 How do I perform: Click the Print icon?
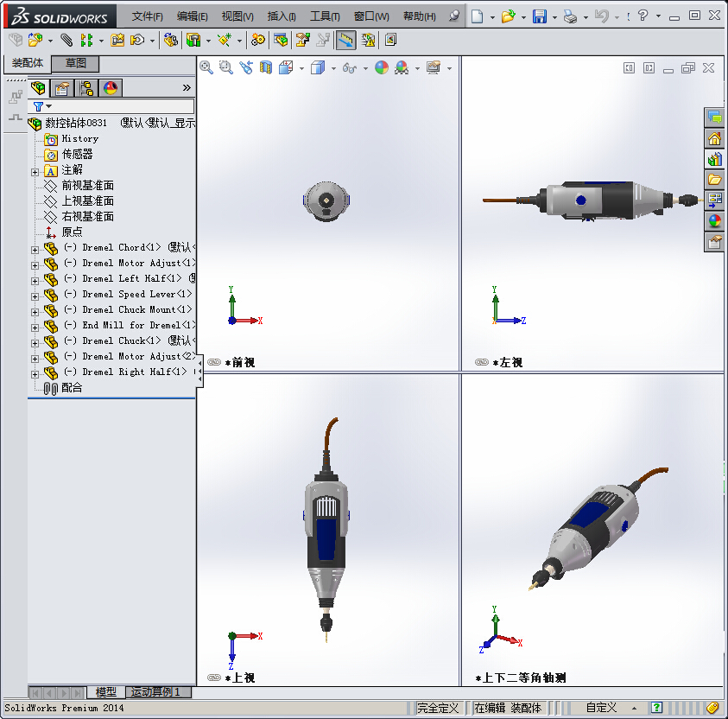pos(570,16)
